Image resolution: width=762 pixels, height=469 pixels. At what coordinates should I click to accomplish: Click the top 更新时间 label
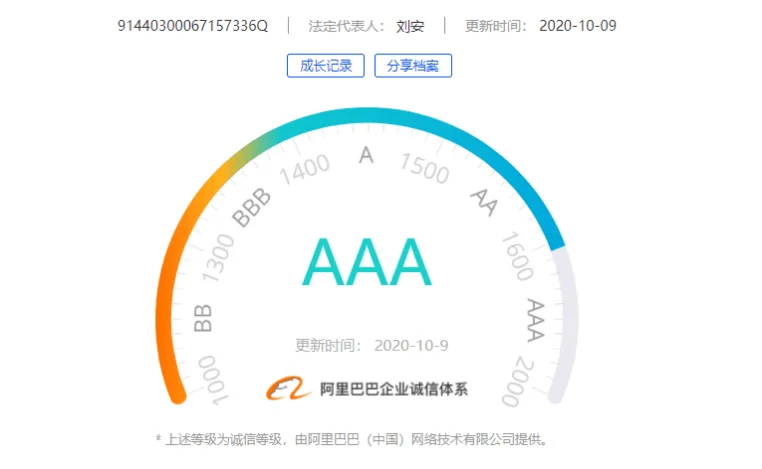tap(496, 26)
